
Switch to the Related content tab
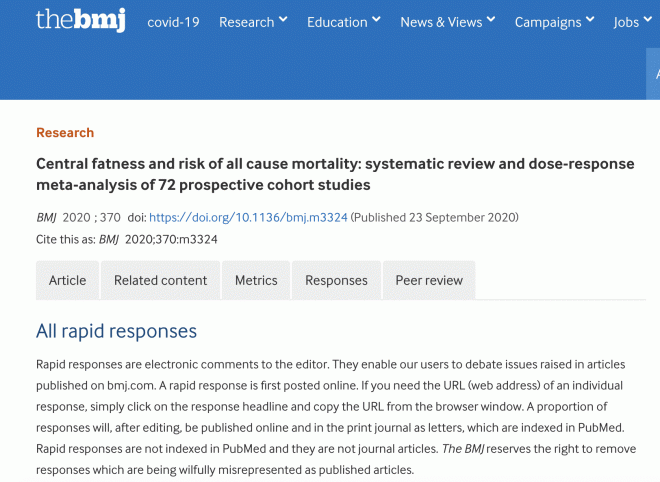tap(160, 280)
